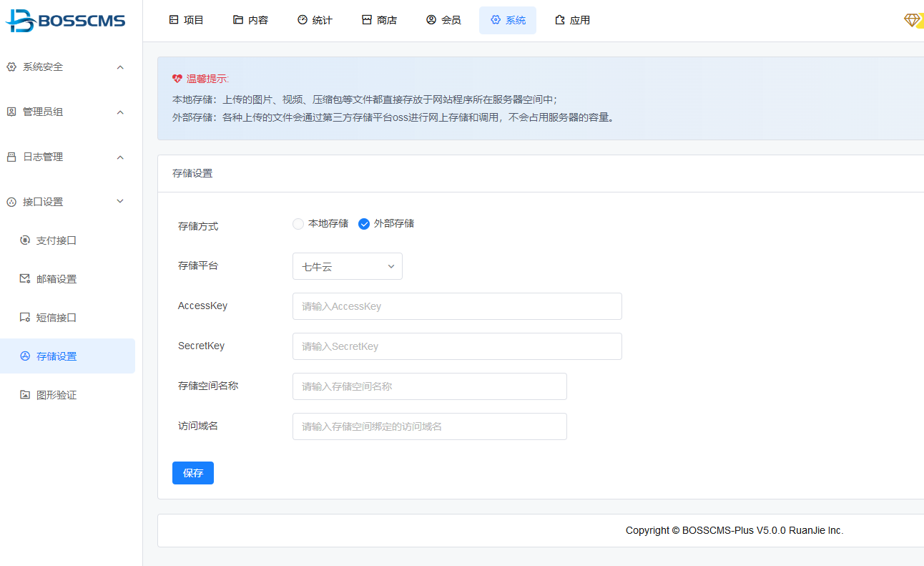Select the 本地存储 radio option

pyautogui.click(x=298, y=224)
